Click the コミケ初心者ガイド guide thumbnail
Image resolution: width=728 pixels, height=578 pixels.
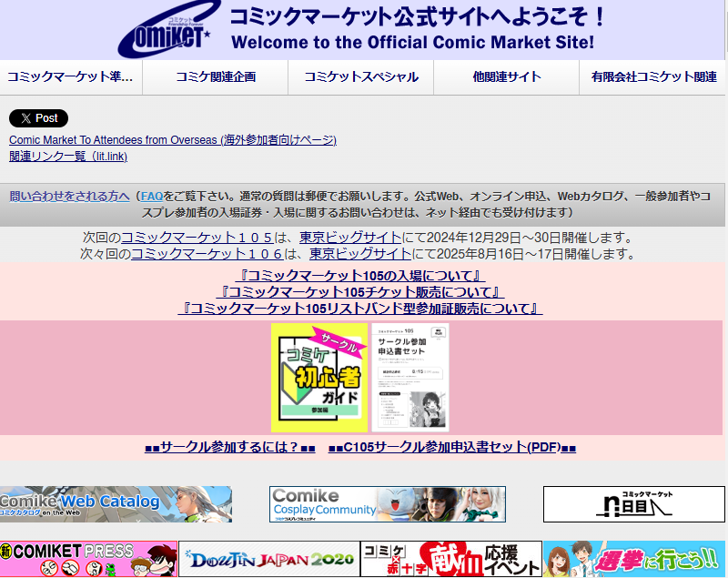click(x=317, y=376)
